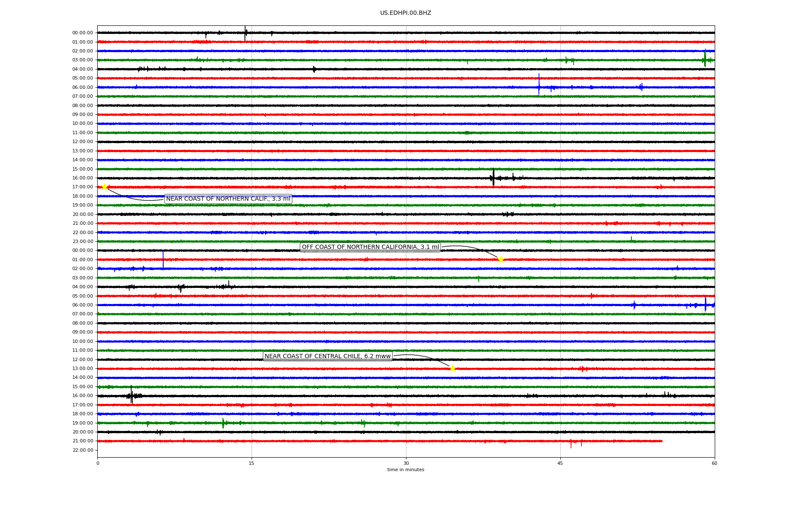
Task: Click the yellow star on Central Chile event
Action: click(x=453, y=368)
